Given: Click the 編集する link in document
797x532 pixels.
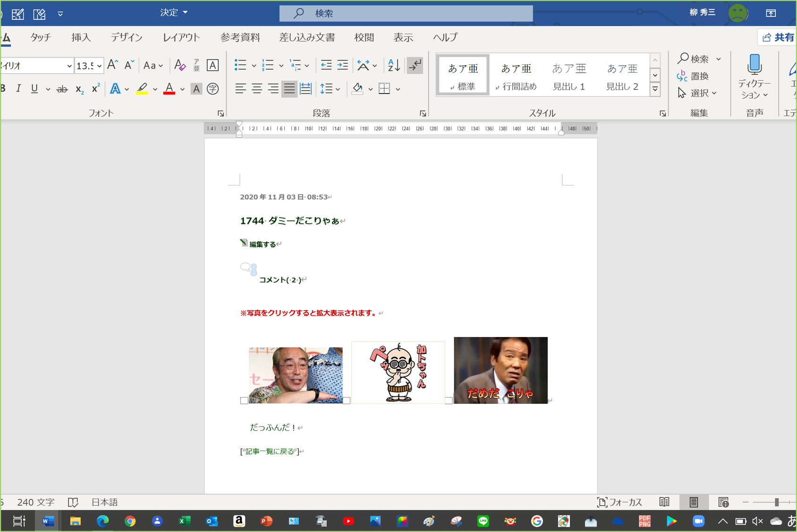Looking at the screenshot, I should [x=263, y=244].
